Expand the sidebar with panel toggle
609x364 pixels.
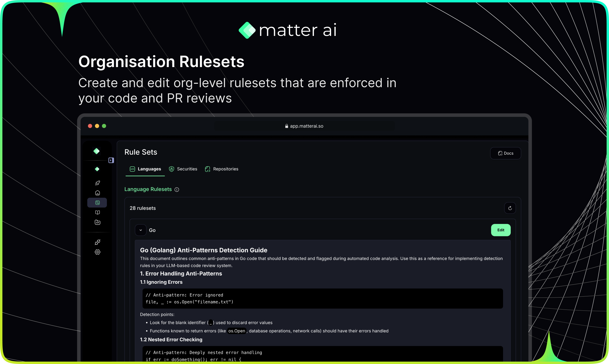(111, 160)
